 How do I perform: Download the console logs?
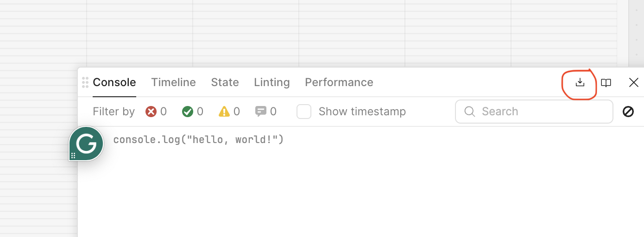(x=580, y=82)
